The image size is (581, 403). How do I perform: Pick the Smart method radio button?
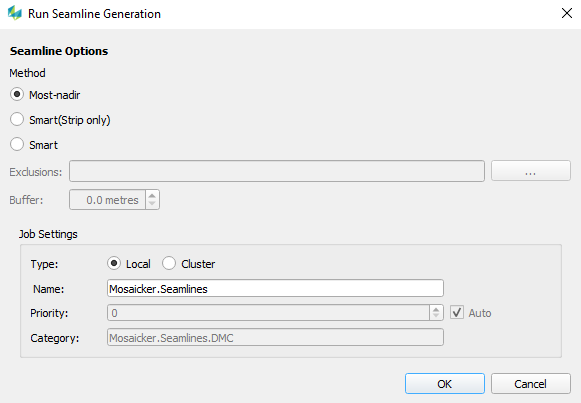click(x=17, y=144)
